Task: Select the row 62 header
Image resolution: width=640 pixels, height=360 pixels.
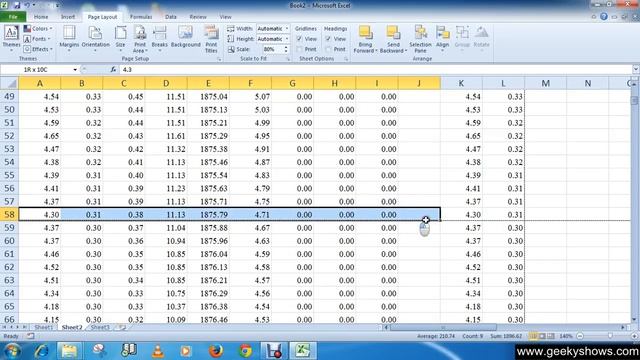Action: [9, 267]
